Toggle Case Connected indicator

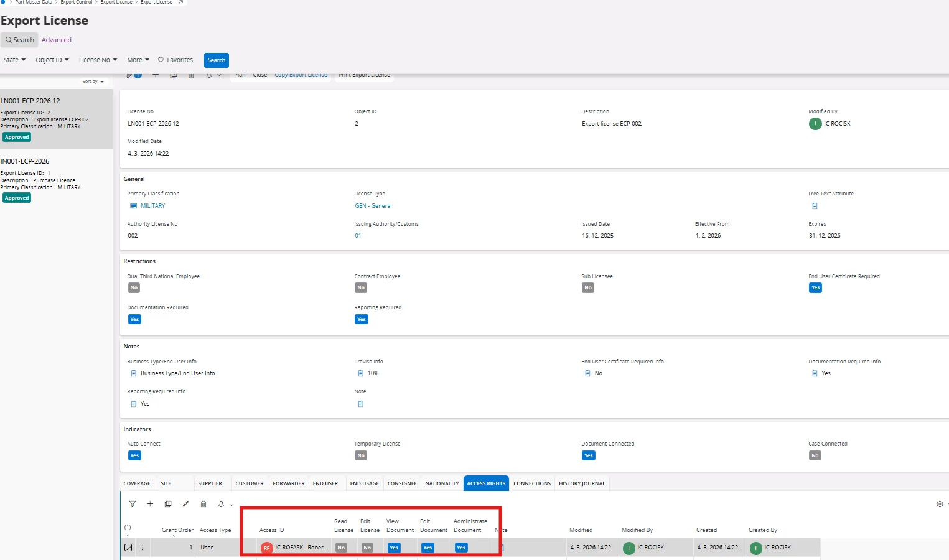[815, 455]
